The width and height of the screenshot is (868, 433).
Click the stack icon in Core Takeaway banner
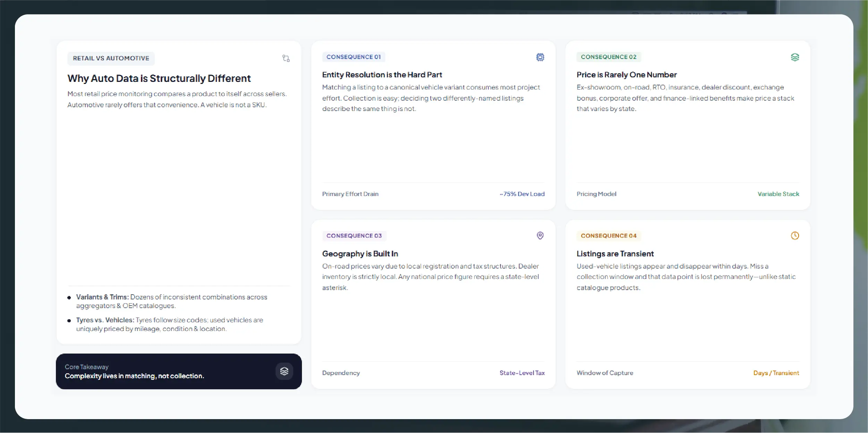point(284,371)
